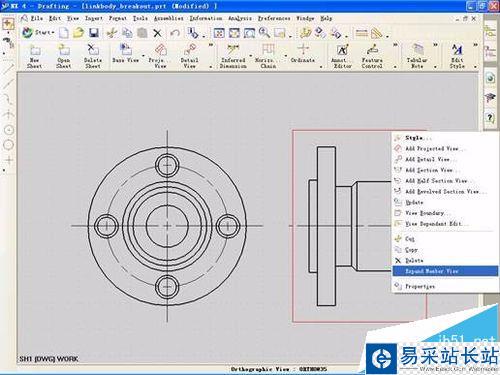500x375 pixels.
Task: Choose Add Projected View in context menu
Action: pos(445,148)
